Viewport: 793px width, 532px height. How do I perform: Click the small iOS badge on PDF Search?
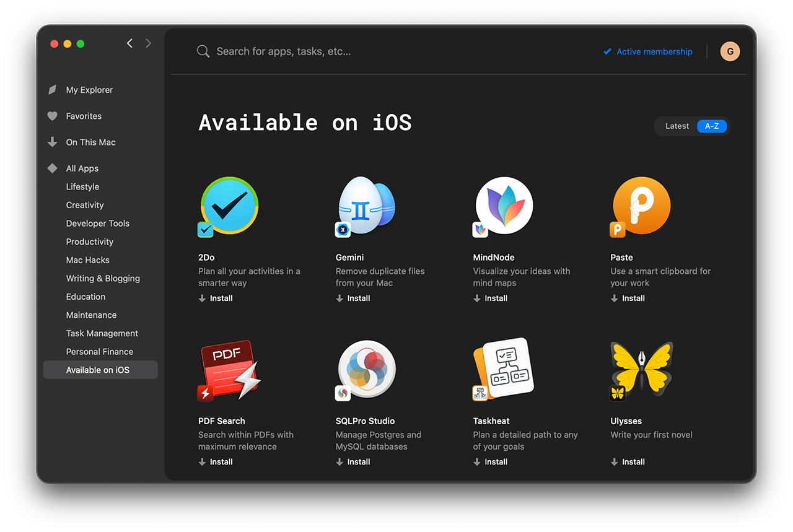click(x=206, y=393)
